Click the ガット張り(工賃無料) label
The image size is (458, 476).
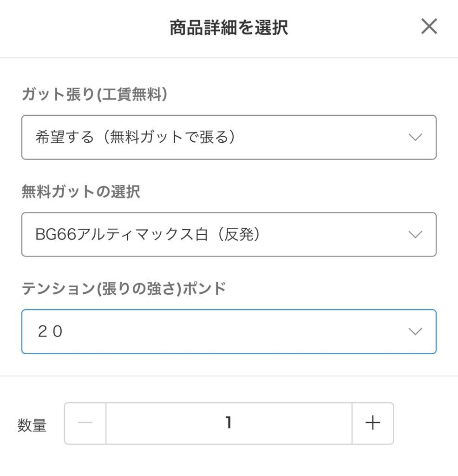click(x=94, y=94)
